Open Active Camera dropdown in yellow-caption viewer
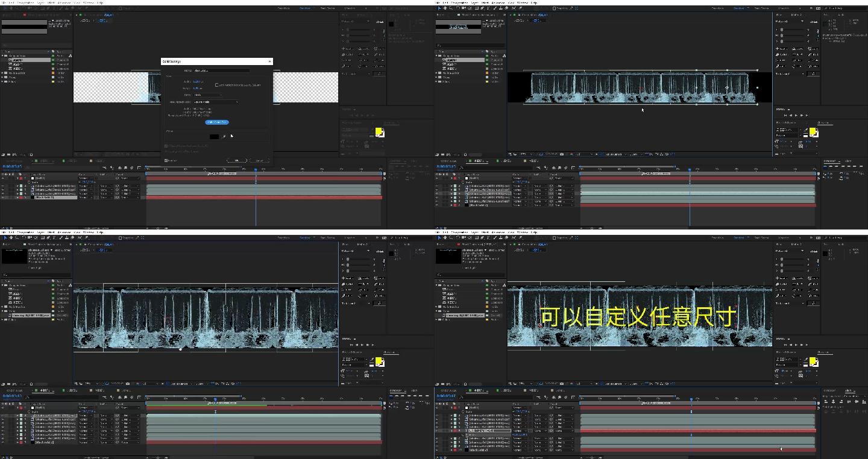Viewport: 868px width, 459px height. tap(616, 384)
